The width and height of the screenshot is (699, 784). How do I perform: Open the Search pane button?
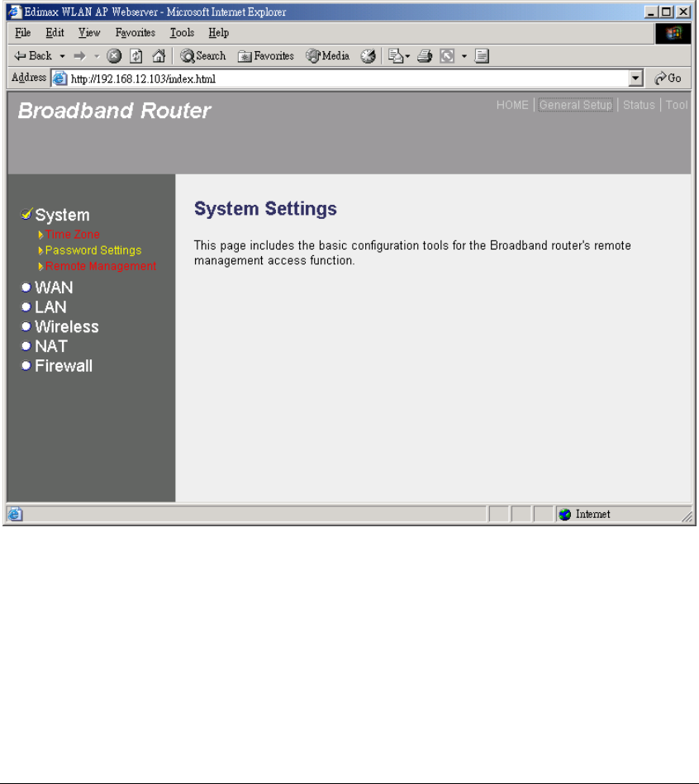coord(203,56)
